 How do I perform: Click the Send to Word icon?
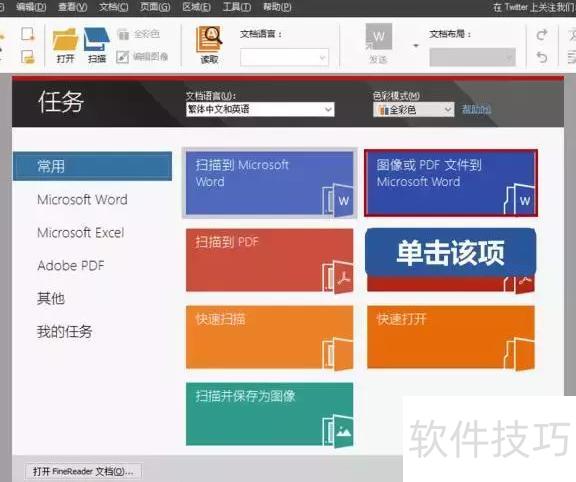378,43
